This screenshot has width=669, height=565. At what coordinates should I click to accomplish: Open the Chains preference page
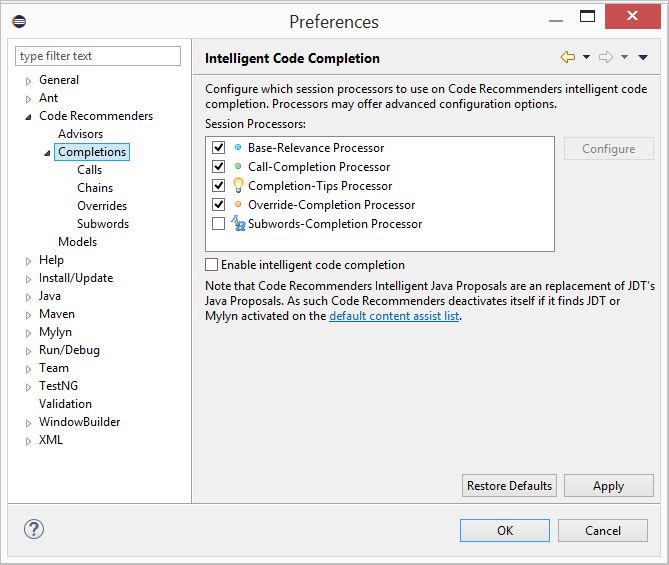pos(95,188)
